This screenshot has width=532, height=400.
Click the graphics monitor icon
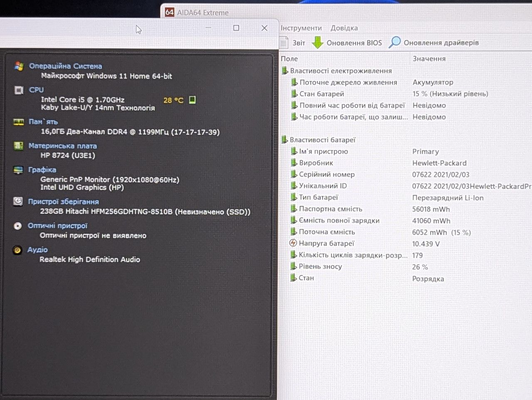18,170
